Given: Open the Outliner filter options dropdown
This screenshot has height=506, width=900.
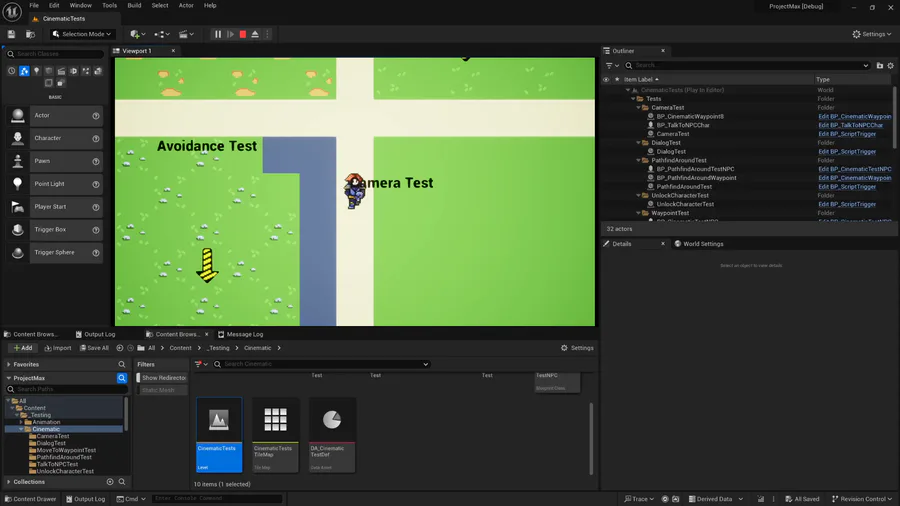Looking at the screenshot, I should (612, 65).
